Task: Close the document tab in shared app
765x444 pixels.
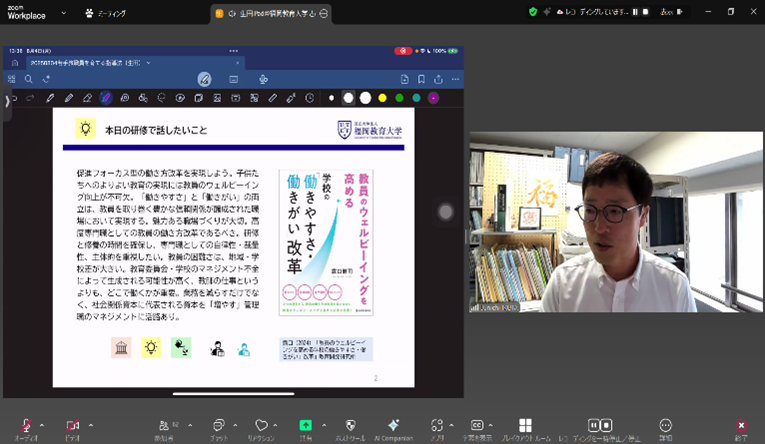Action: pos(238,63)
